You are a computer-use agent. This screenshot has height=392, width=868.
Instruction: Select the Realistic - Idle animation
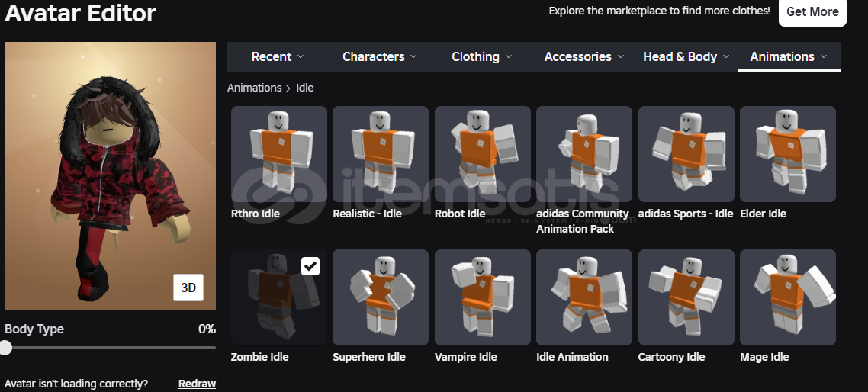pos(380,154)
